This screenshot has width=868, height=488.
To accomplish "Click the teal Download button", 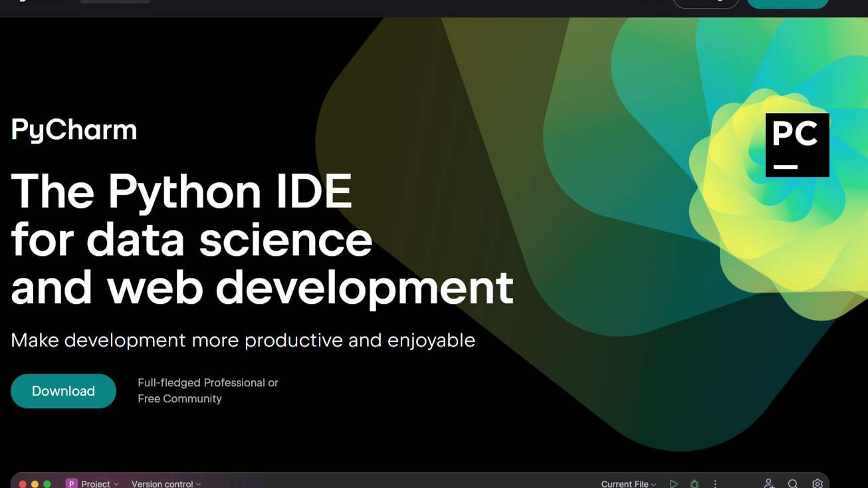I will (63, 391).
